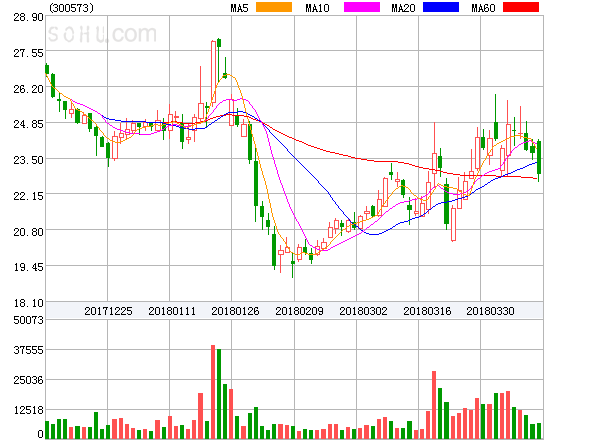The height and width of the screenshot is (440, 600).
Task: Click the 20.80 price axis label
Action: pyautogui.click(x=28, y=232)
